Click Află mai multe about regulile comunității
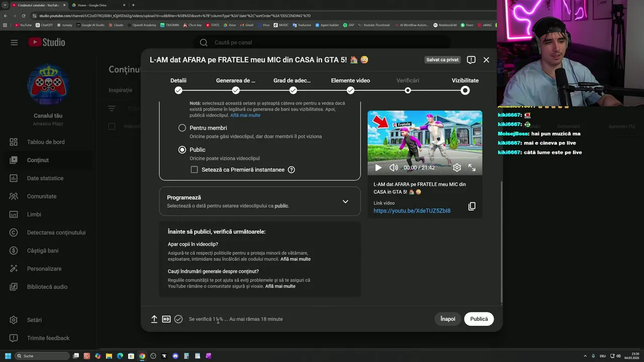Image resolution: width=644 pixels, height=362 pixels. [280, 286]
